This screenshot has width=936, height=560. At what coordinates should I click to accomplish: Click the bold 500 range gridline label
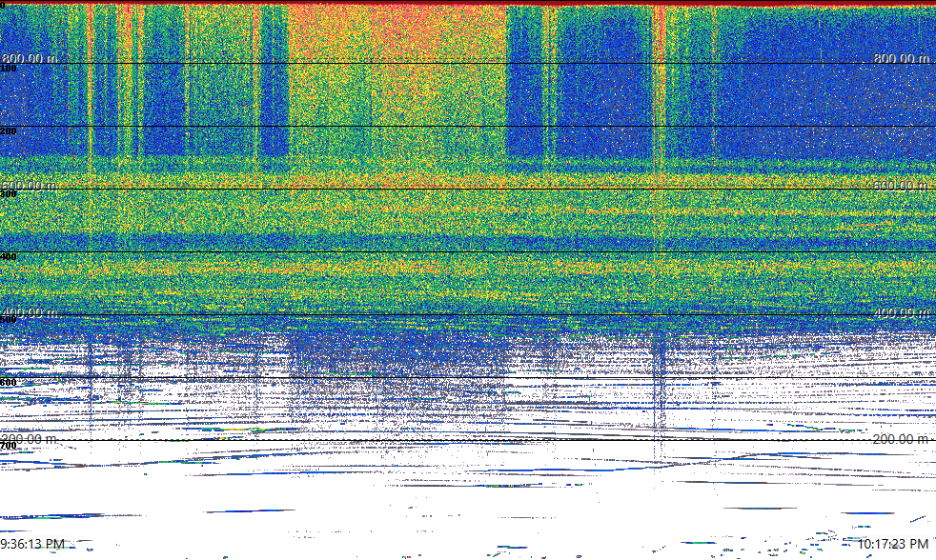[x=9, y=320]
